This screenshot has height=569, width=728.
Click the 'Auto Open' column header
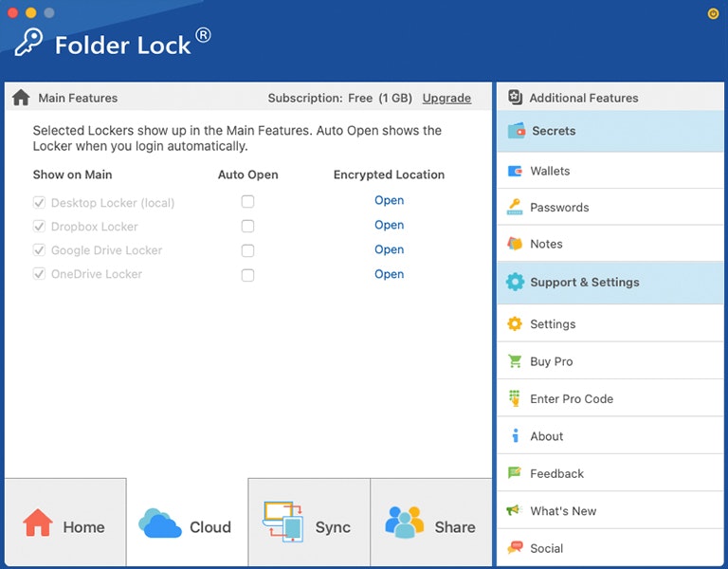pos(248,174)
